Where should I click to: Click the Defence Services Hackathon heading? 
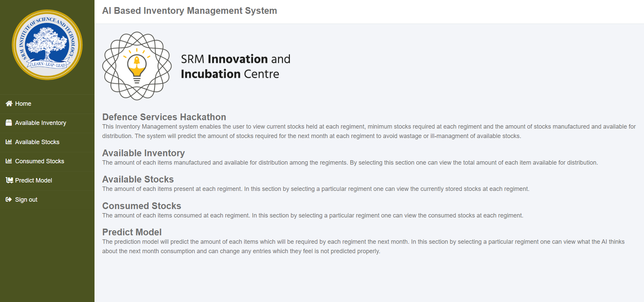164,117
